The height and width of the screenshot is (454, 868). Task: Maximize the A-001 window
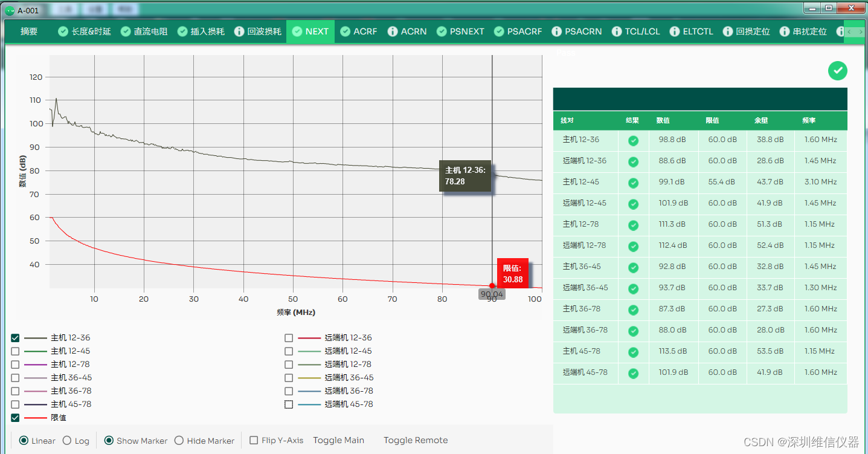point(829,8)
